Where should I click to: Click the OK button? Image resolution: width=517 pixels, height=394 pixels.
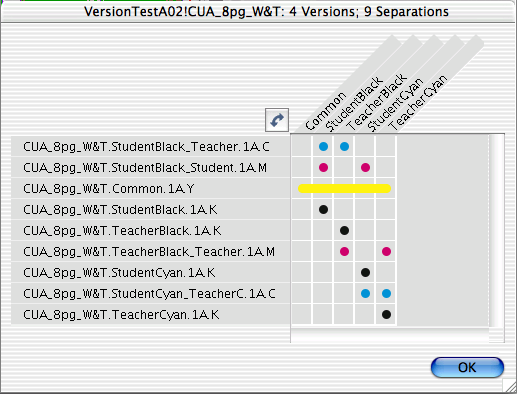tap(467, 367)
